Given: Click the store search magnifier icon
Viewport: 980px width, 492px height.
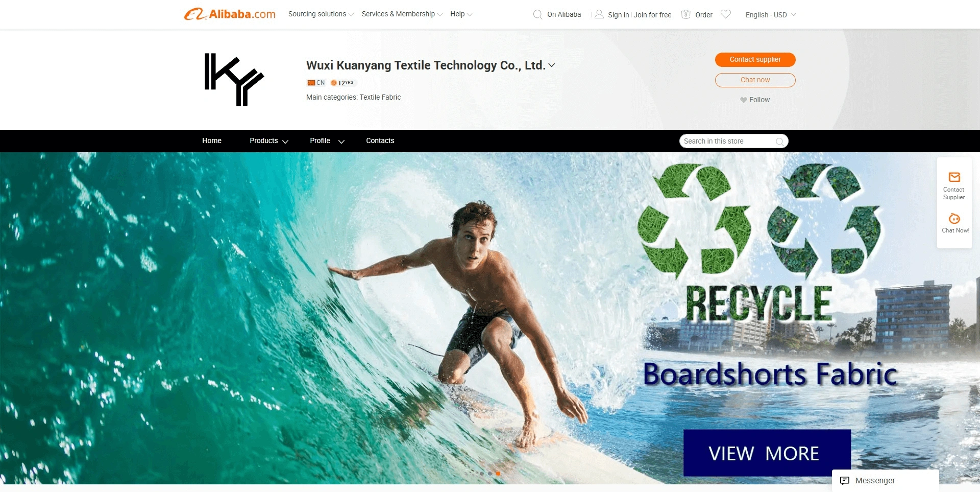Looking at the screenshot, I should (779, 142).
